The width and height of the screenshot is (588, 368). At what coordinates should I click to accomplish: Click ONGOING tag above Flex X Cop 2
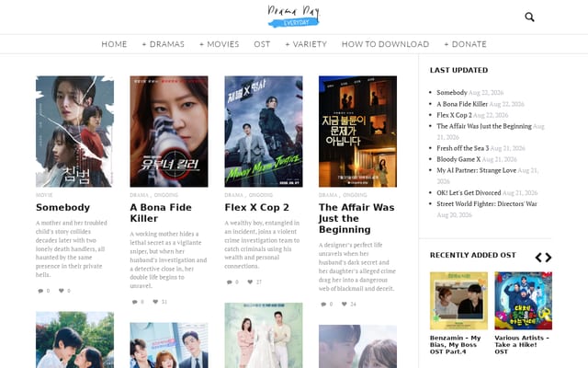click(261, 195)
